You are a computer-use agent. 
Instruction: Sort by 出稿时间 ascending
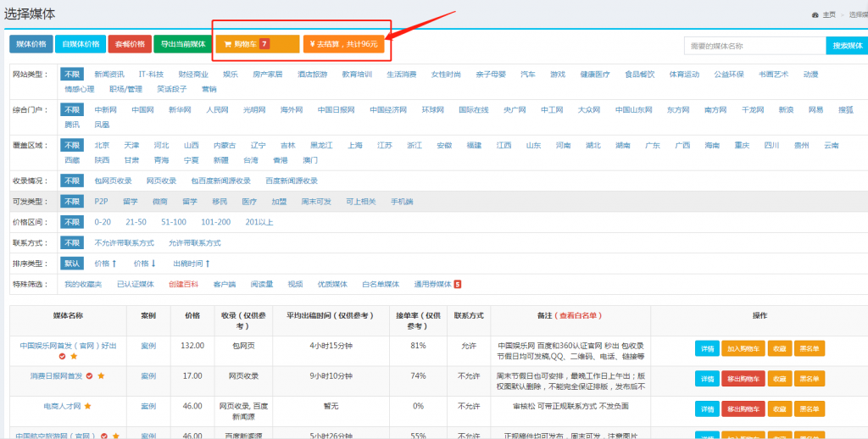[x=191, y=264]
